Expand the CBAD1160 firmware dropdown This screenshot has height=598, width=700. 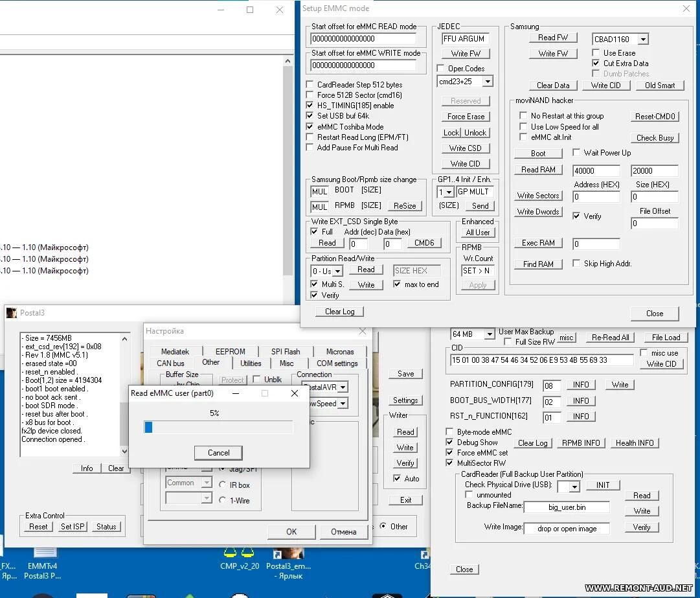[x=643, y=40]
